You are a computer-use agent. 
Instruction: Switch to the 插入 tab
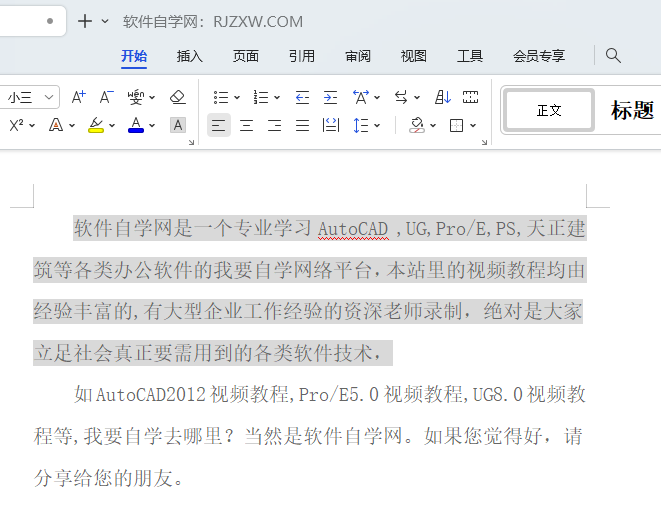click(190, 56)
